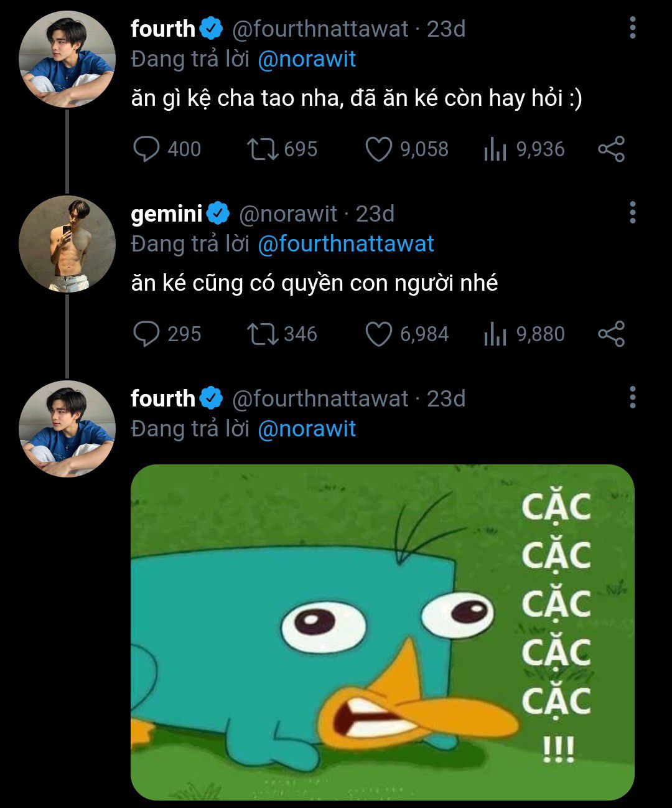Open the @fourthnattawat mention link
Image resolution: width=672 pixels, height=808 pixels.
[x=345, y=244]
